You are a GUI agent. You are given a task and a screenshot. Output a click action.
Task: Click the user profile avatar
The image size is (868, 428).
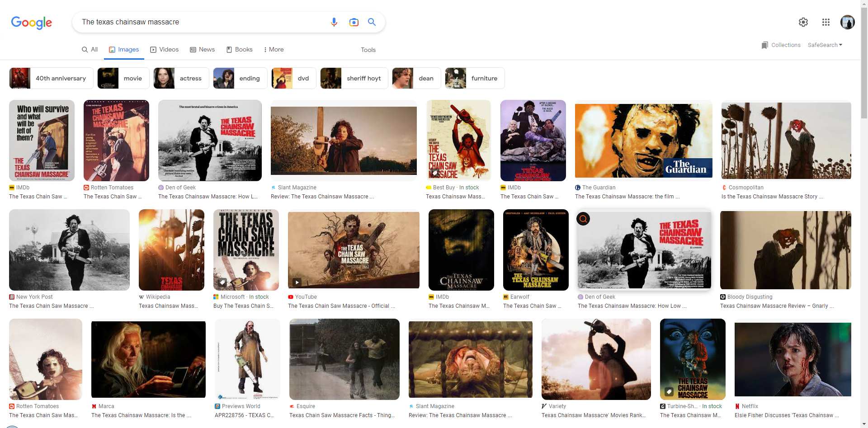click(847, 22)
